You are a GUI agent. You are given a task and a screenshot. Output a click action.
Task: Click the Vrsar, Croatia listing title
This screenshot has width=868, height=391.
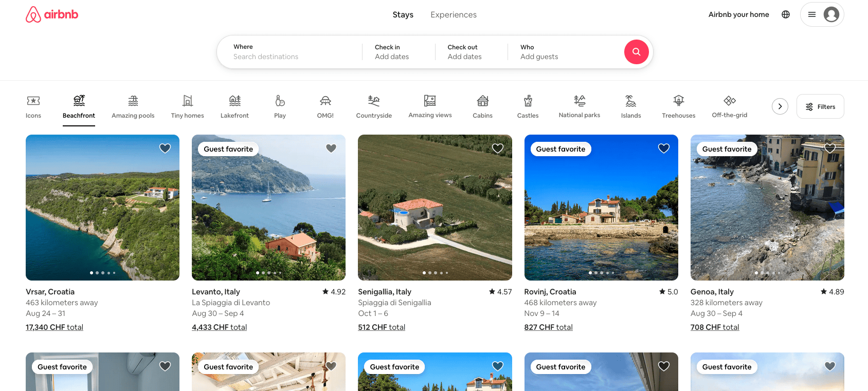(x=50, y=292)
